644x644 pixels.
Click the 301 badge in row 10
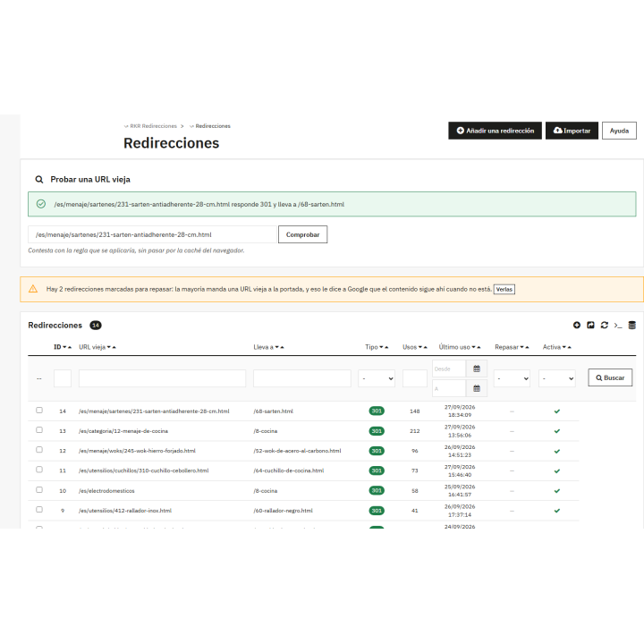(377, 491)
